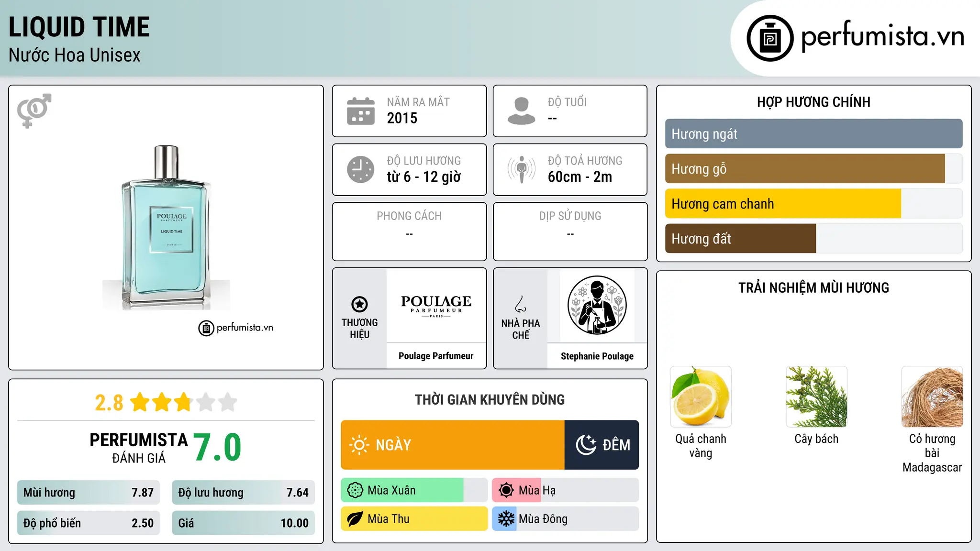Click the perfumista.vn bottle logo icon
Image resolution: width=980 pixels, height=551 pixels.
click(770, 38)
